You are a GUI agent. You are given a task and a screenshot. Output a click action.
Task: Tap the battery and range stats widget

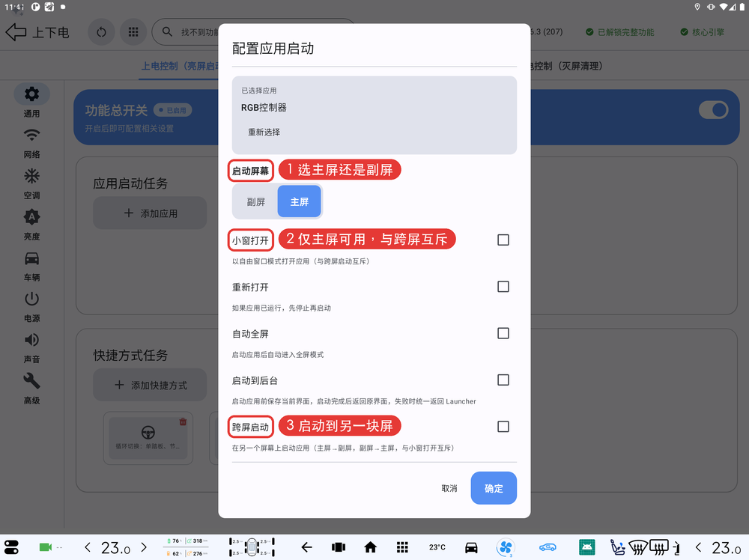[187, 547]
